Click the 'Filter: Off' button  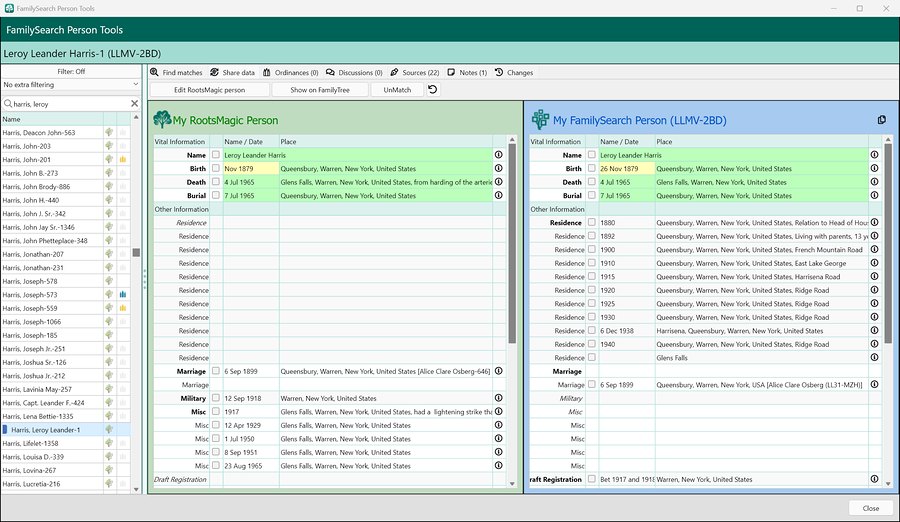[71, 71]
